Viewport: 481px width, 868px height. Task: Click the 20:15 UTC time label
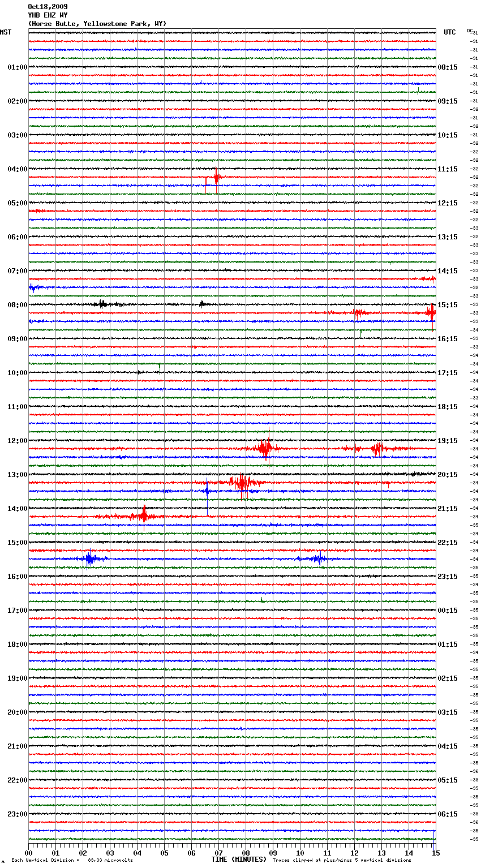(x=448, y=475)
